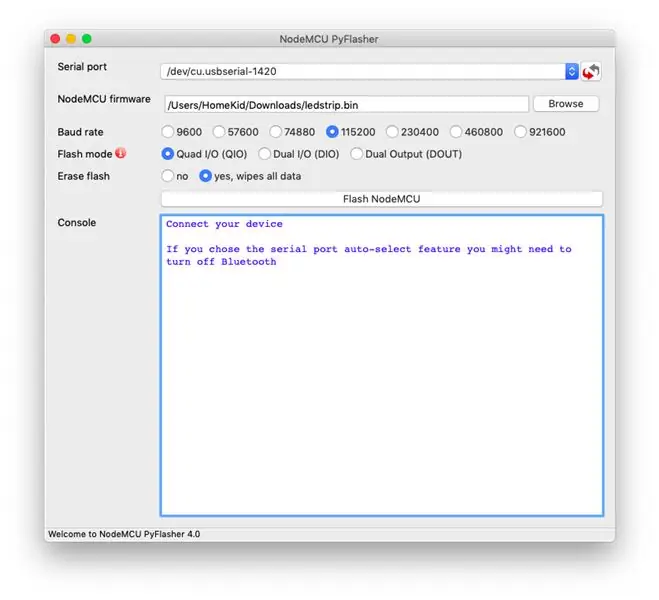Screen dimensions: 659x600
Task: Click the Flash mode info icon
Action: click(x=121, y=153)
